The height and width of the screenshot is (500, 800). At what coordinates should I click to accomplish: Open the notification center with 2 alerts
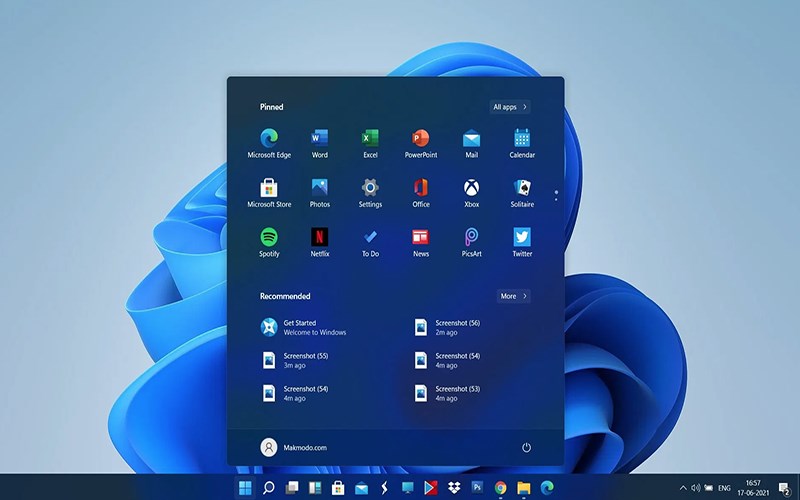point(785,488)
